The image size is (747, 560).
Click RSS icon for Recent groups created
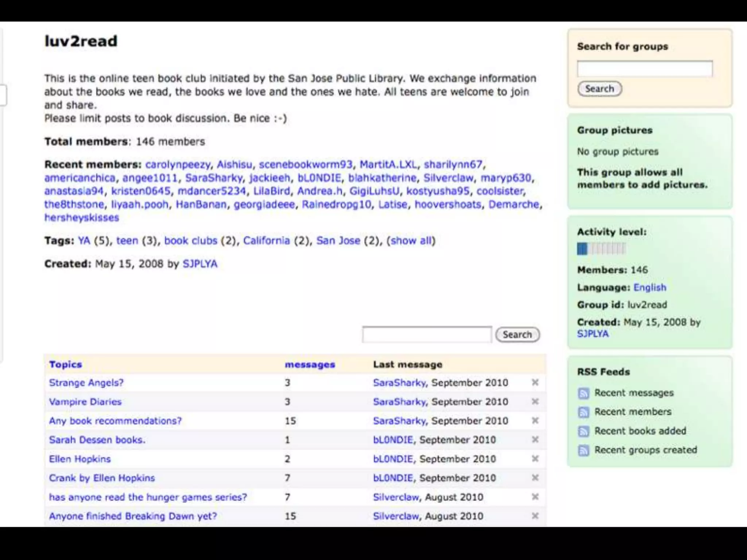click(584, 450)
